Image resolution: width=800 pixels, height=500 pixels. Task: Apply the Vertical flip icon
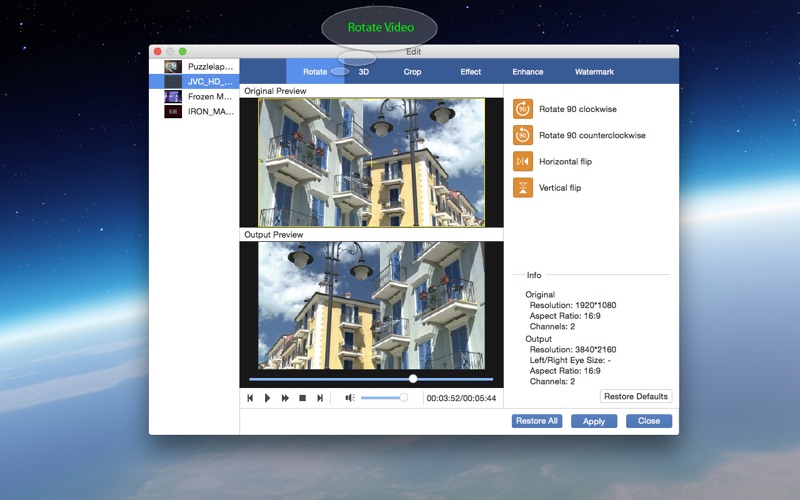[523, 187]
